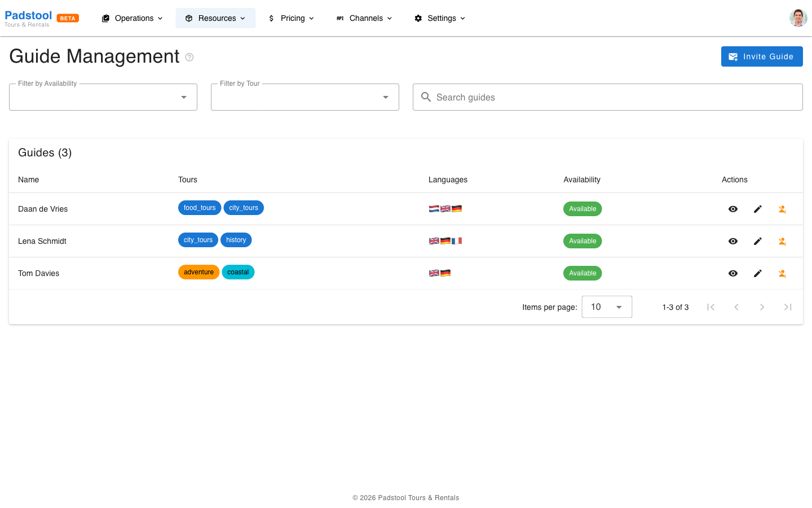Image resolution: width=812 pixels, height=508 pixels.
Task: Go to the next page
Action: click(x=762, y=307)
